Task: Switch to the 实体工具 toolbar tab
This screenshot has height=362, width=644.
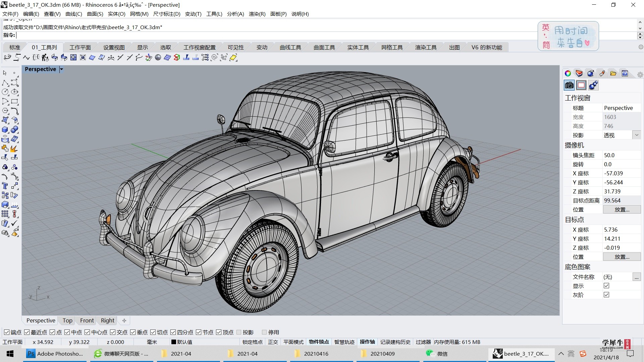Action: [x=358, y=47]
